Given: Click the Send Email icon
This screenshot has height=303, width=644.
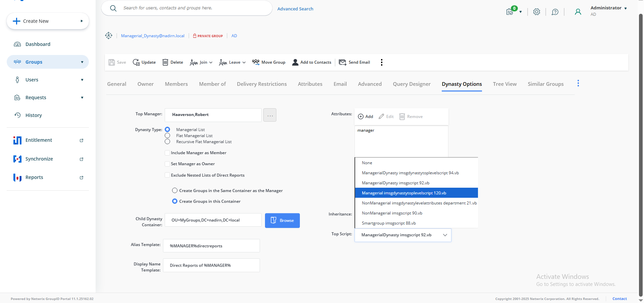Looking at the screenshot, I should (x=342, y=62).
